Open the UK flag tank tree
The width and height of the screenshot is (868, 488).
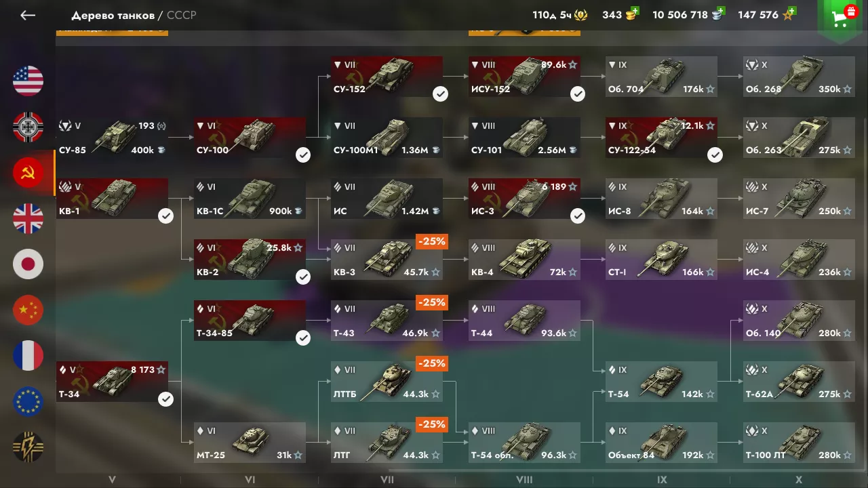pos(28,218)
